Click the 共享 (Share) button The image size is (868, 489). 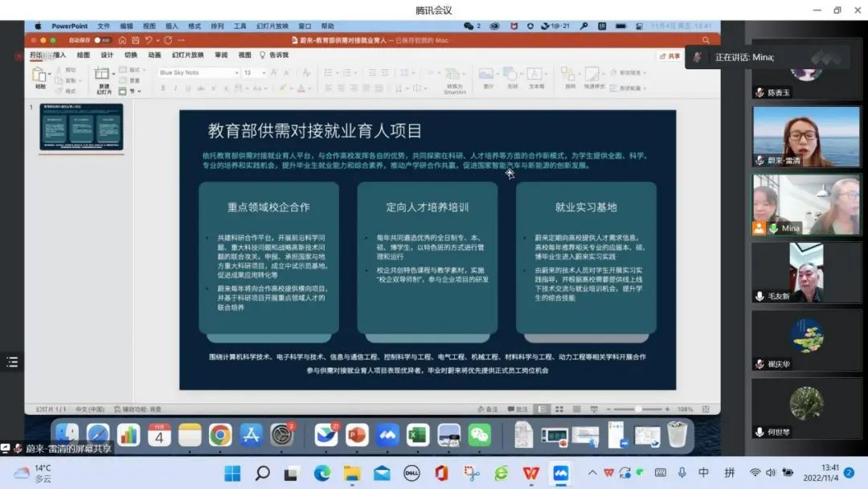(x=669, y=56)
